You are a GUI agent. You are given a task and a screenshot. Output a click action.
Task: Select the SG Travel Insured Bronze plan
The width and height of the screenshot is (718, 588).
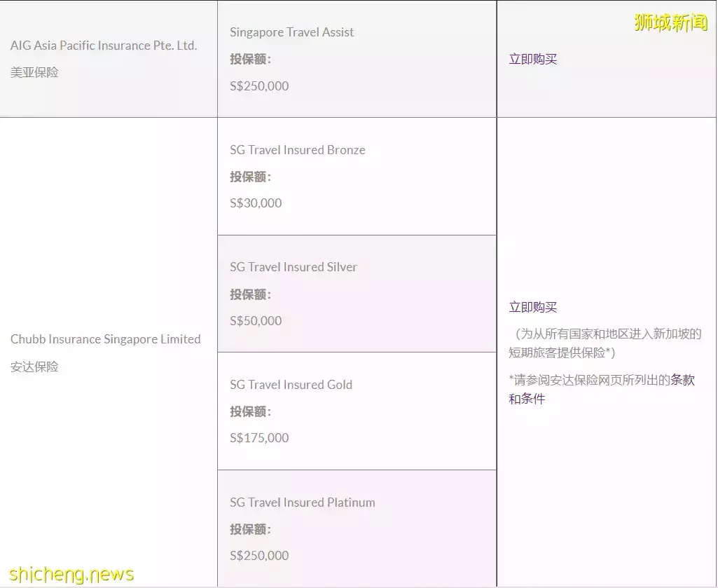[297, 150]
